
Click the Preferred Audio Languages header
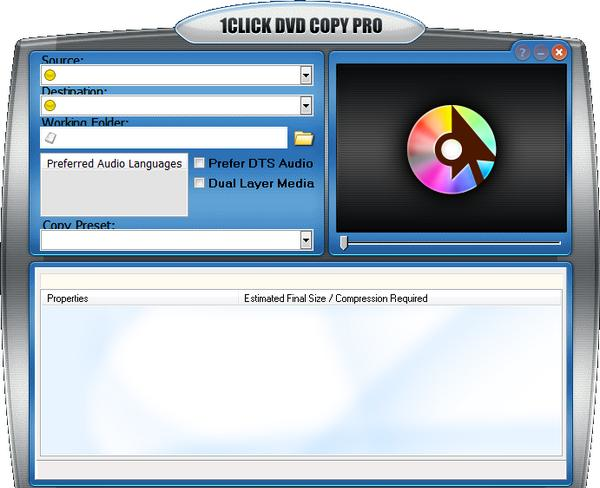click(114, 163)
